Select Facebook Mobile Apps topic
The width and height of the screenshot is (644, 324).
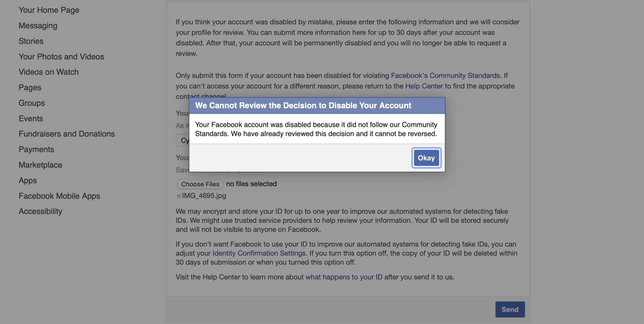click(59, 196)
